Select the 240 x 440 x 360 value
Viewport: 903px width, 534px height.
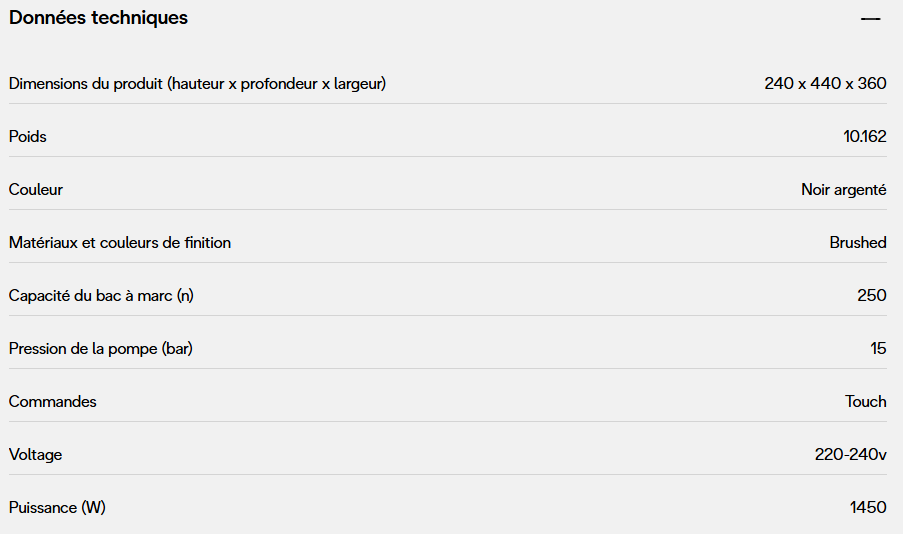coord(825,84)
